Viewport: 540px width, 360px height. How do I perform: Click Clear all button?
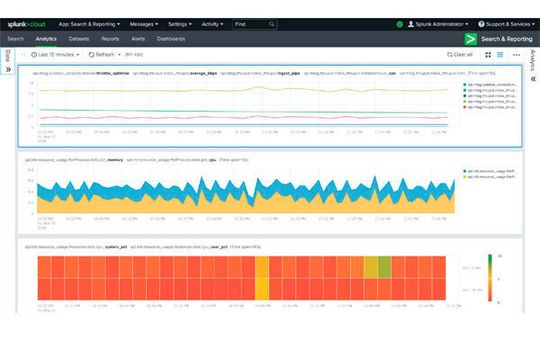pyautogui.click(x=459, y=54)
